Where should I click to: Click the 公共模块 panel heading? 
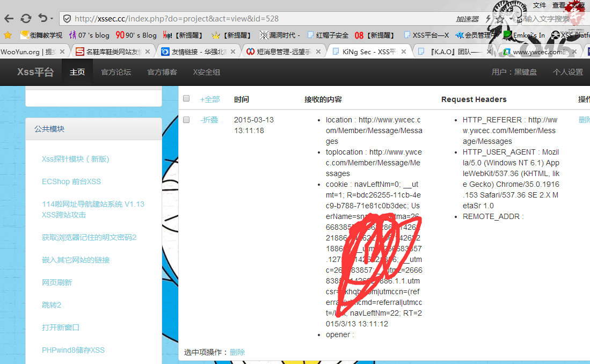click(49, 129)
